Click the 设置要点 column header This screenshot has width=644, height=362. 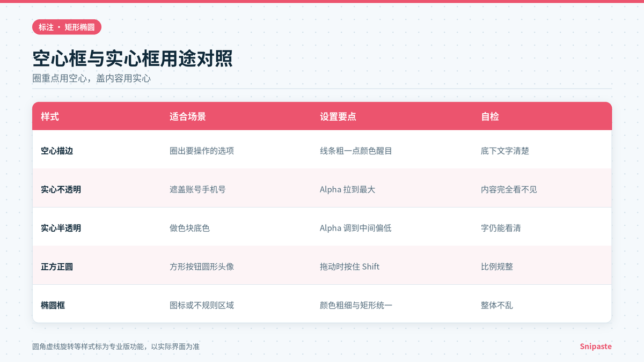point(338,116)
